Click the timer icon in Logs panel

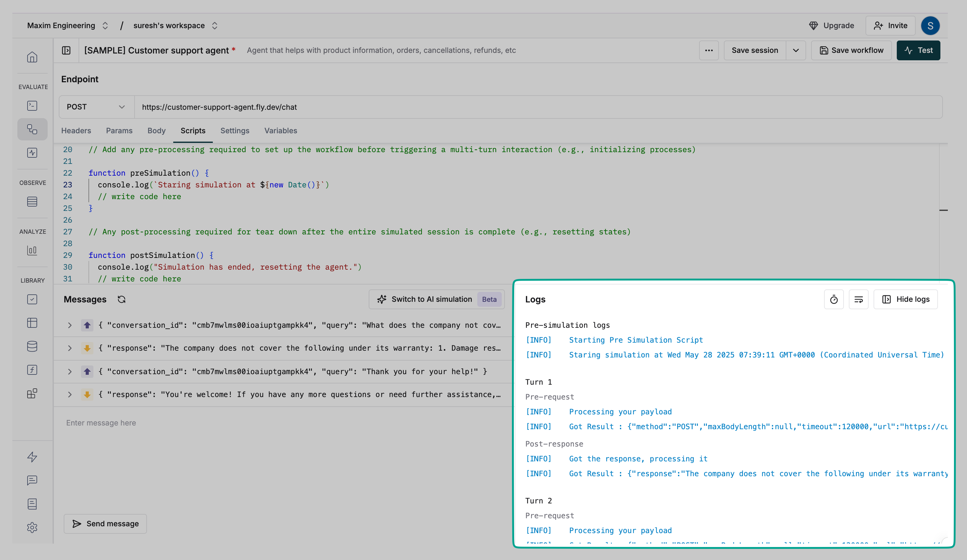tap(833, 299)
